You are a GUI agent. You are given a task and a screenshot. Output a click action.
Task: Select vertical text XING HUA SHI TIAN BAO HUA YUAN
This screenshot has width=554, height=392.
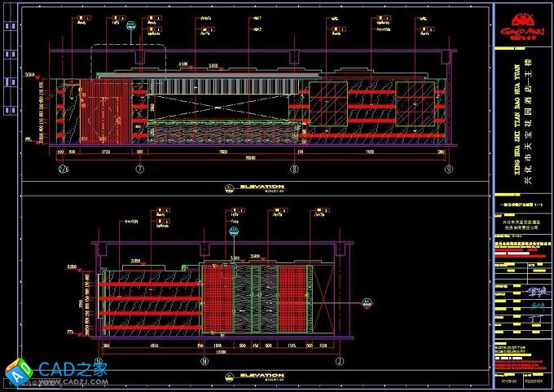pyautogui.click(x=512, y=114)
